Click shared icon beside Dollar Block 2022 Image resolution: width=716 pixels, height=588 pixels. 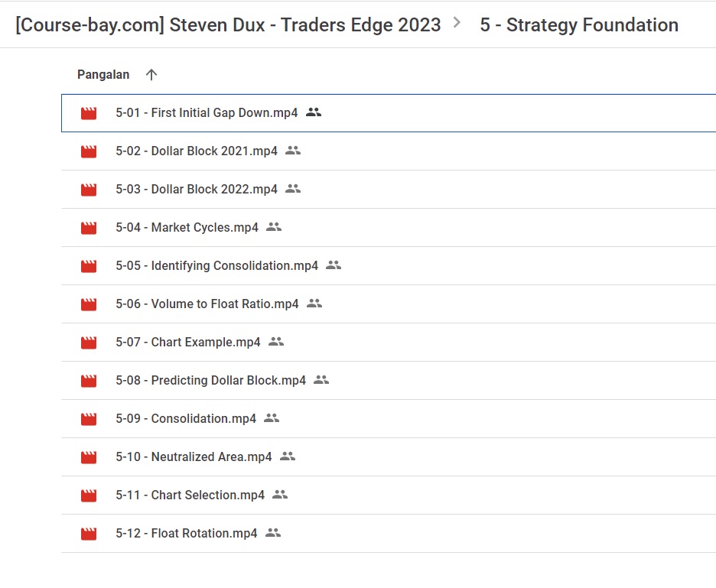point(293,189)
